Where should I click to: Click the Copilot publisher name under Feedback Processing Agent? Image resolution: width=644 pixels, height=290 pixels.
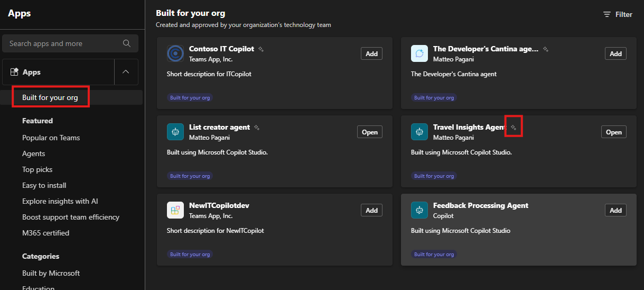point(444,216)
